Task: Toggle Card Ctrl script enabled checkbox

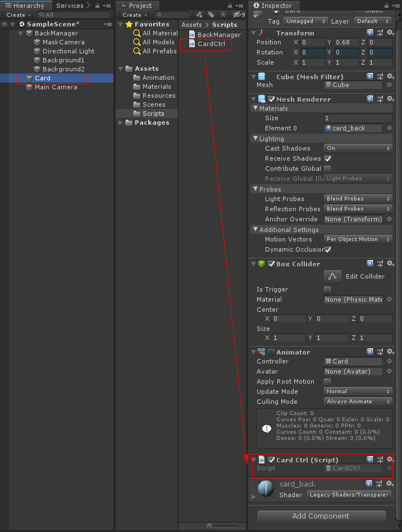Action: tap(272, 460)
